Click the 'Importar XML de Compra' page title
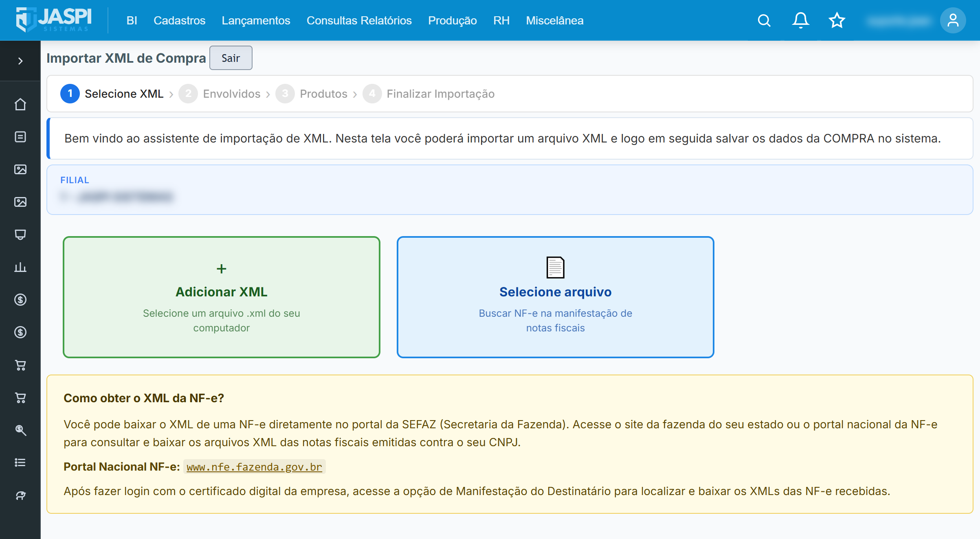The width and height of the screenshot is (980, 539). pos(126,58)
